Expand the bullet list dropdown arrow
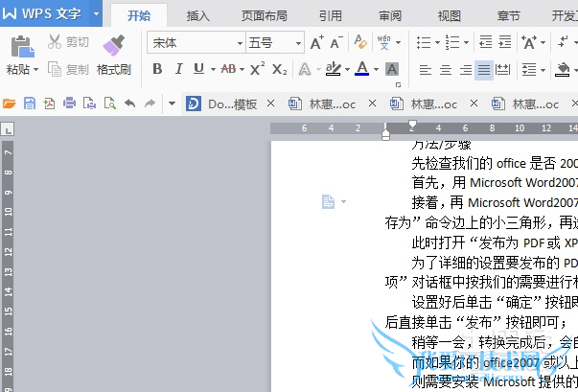The height and width of the screenshot is (392, 578). click(x=437, y=43)
